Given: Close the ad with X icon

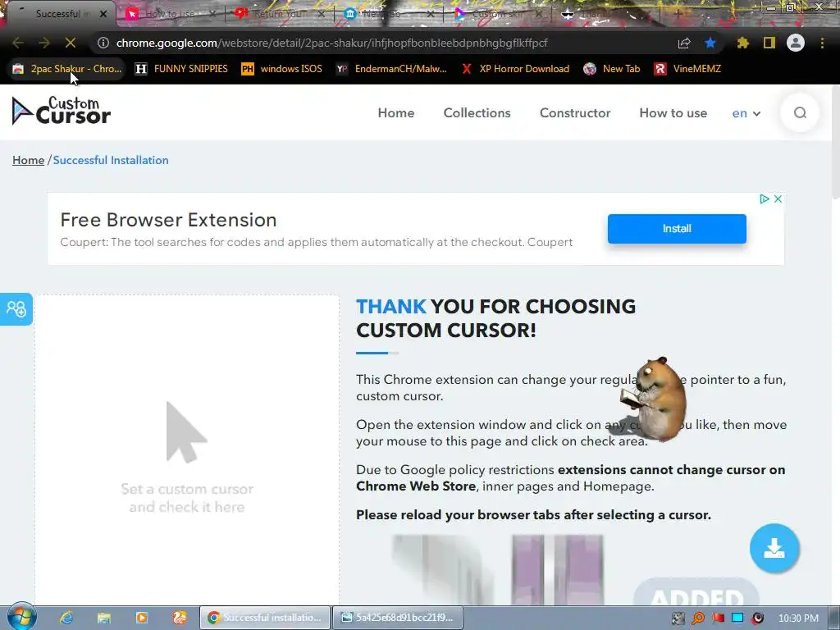Looking at the screenshot, I should coord(778,199).
